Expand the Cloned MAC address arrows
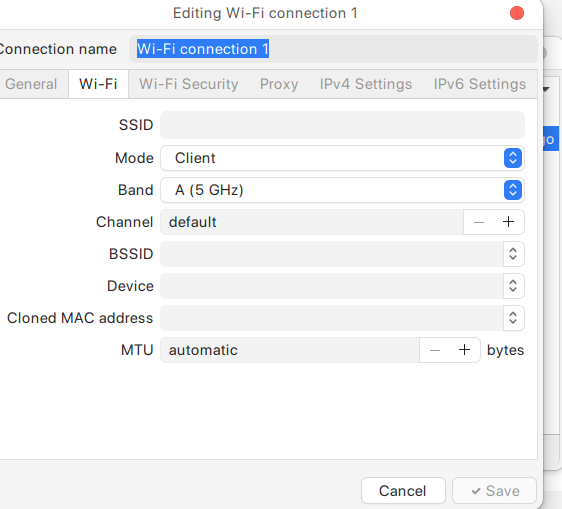This screenshot has width=562, height=509. [513, 318]
